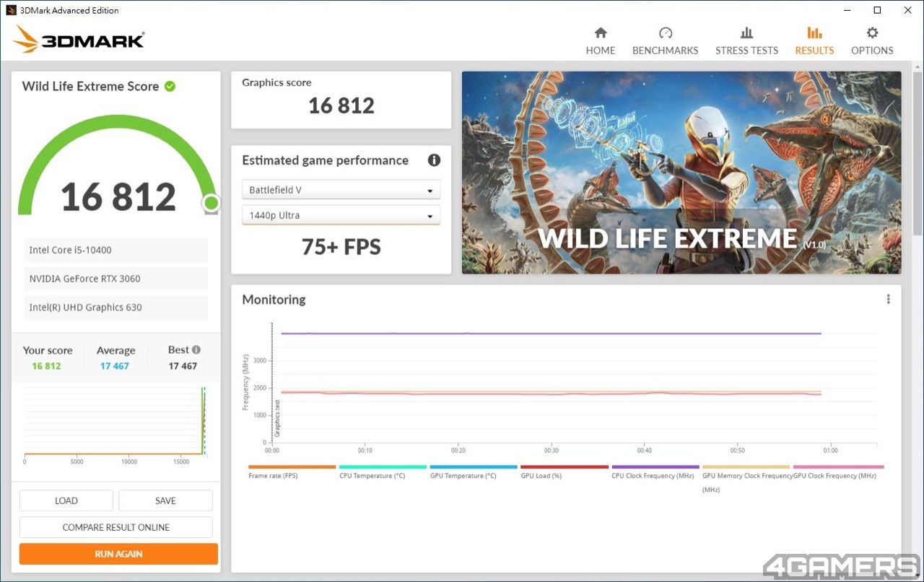
Task: Click the vertical scrollbar thumb
Action: tap(918, 153)
